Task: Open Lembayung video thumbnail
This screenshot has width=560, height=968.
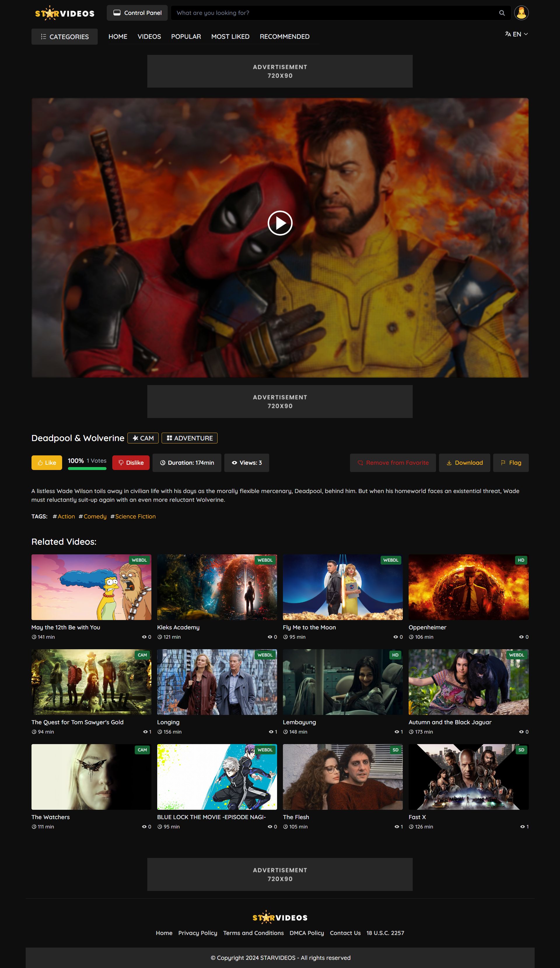Action: [x=343, y=682]
